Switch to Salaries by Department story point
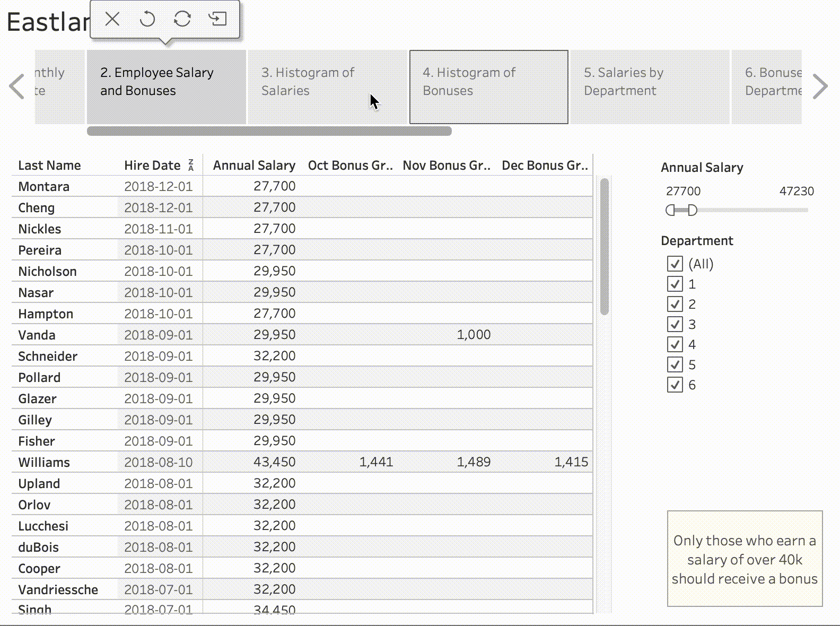Image resolution: width=840 pixels, height=626 pixels. coord(650,87)
